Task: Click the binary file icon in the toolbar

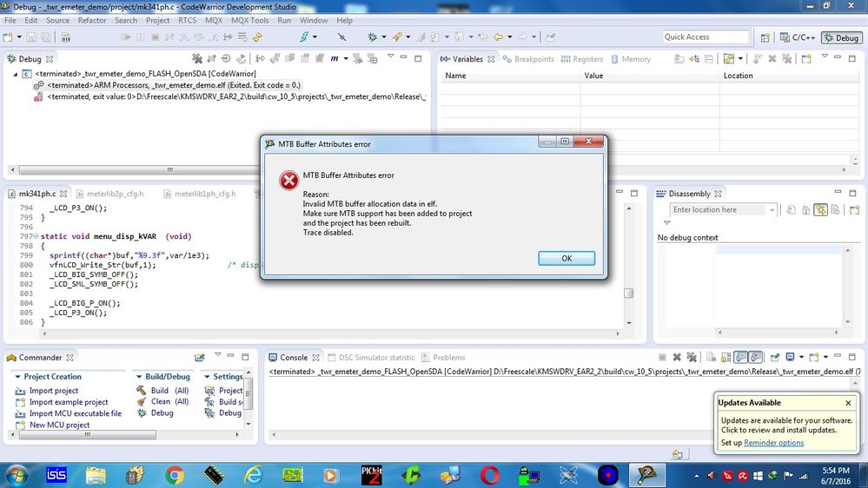Action: [65, 37]
